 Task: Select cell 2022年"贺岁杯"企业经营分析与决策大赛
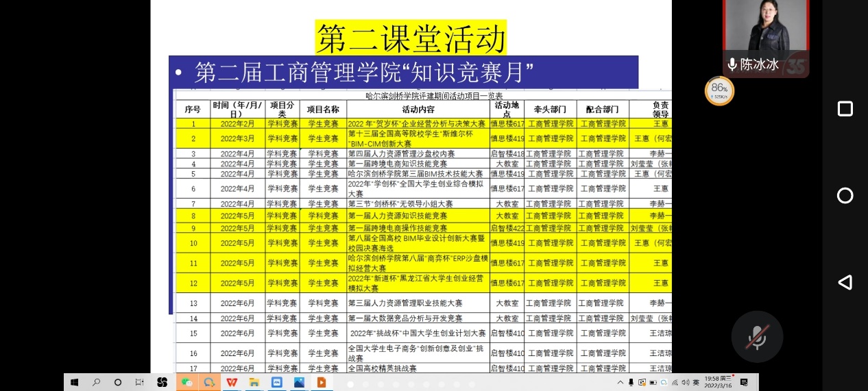click(418, 124)
